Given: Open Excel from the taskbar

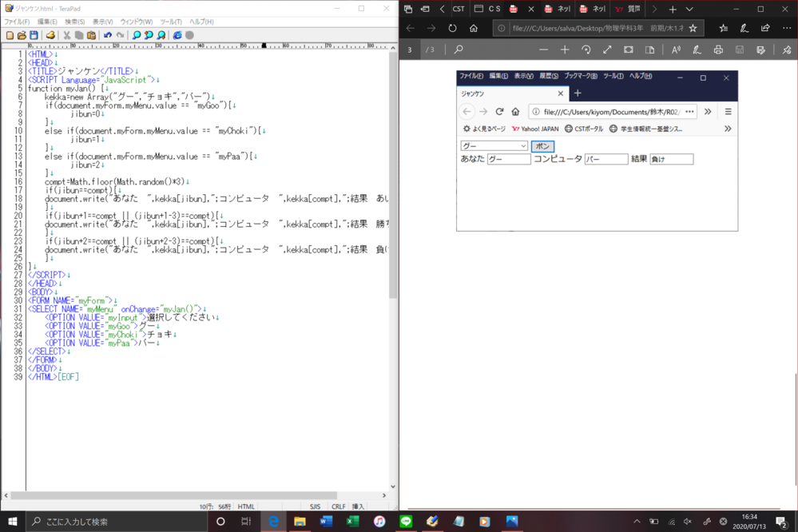Looking at the screenshot, I should click(352, 522).
